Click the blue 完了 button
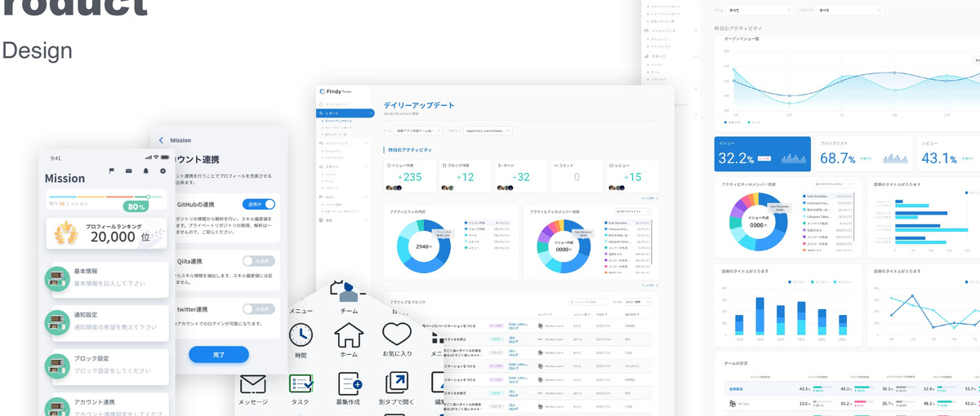Viewport: 980px width, 416px height. click(219, 355)
